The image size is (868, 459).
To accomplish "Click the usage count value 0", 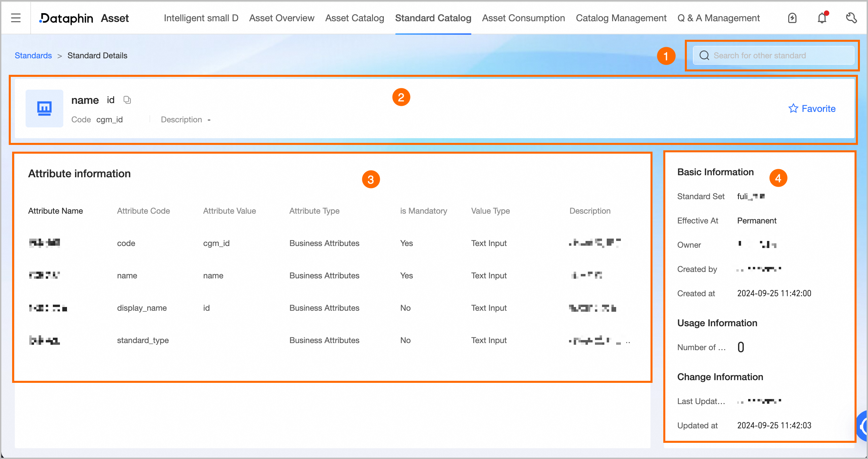I will coord(741,347).
